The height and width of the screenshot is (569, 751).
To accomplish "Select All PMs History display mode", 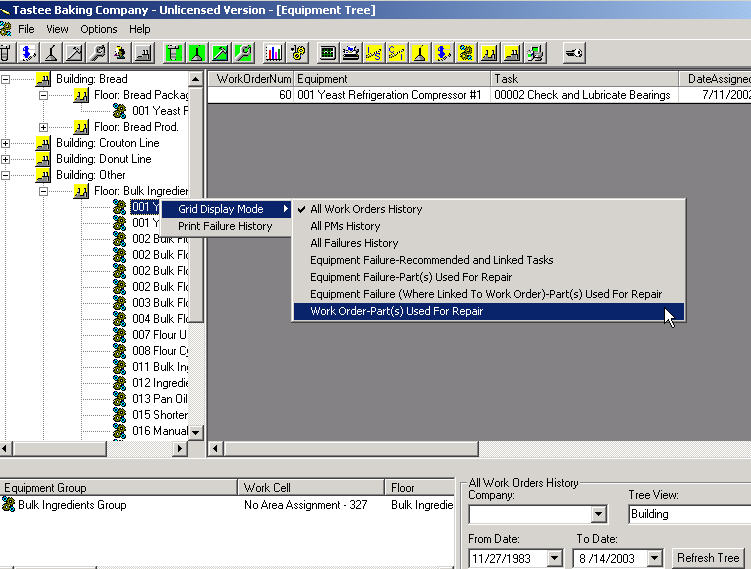I will tap(489, 226).
